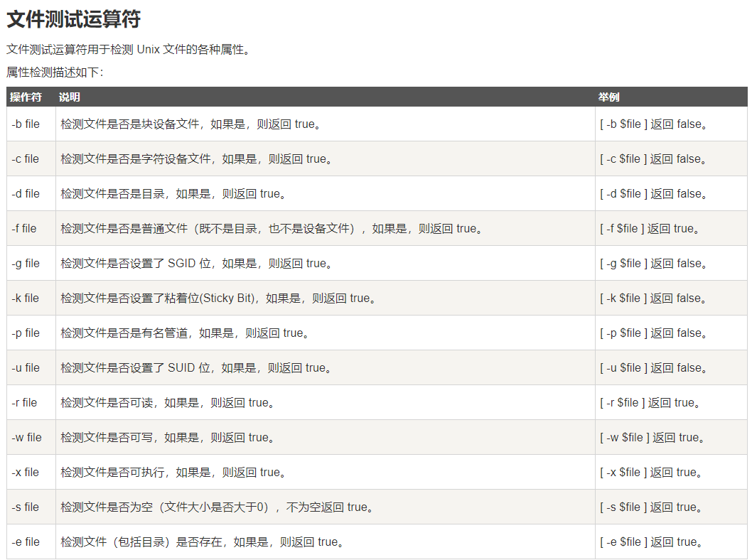Click description about SGID 位
Image resolution: width=752 pixels, height=560 pixels.
(197, 263)
